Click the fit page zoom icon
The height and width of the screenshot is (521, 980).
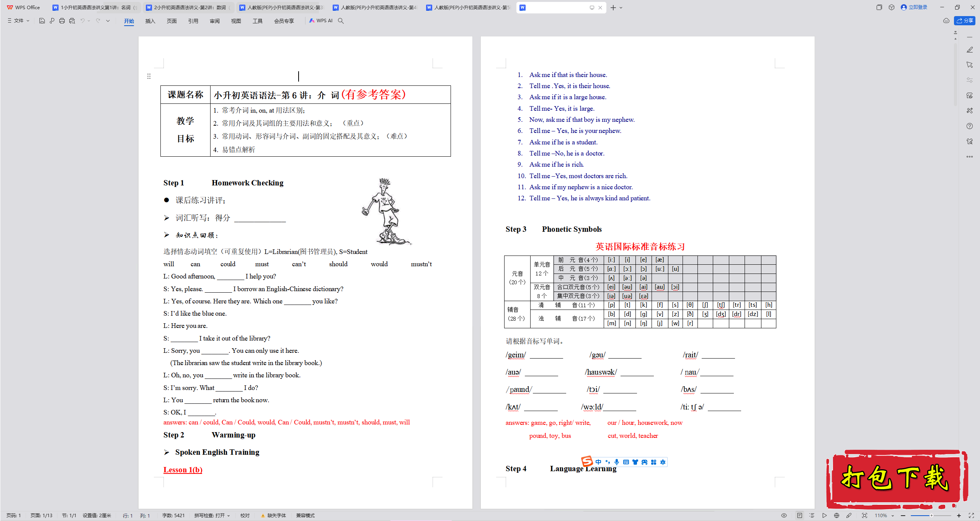point(864,516)
